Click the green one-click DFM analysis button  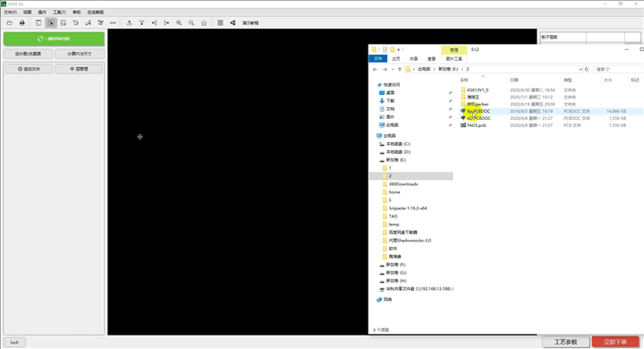[54, 38]
